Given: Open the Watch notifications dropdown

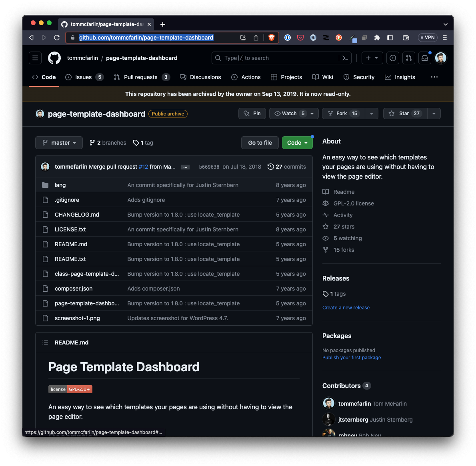Looking at the screenshot, I should [x=294, y=114].
